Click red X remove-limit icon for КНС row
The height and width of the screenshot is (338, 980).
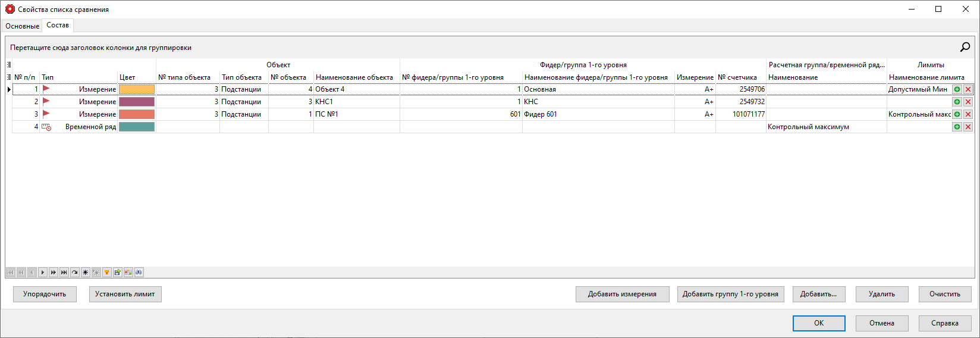(x=968, y=102)
